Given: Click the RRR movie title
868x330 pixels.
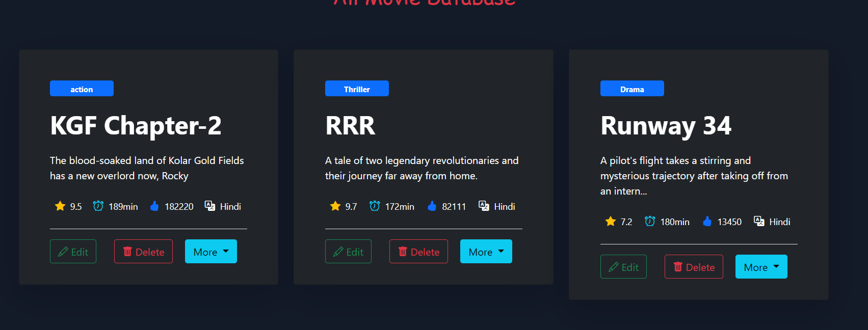Looking at the screenshot, I should pos(350,126).
